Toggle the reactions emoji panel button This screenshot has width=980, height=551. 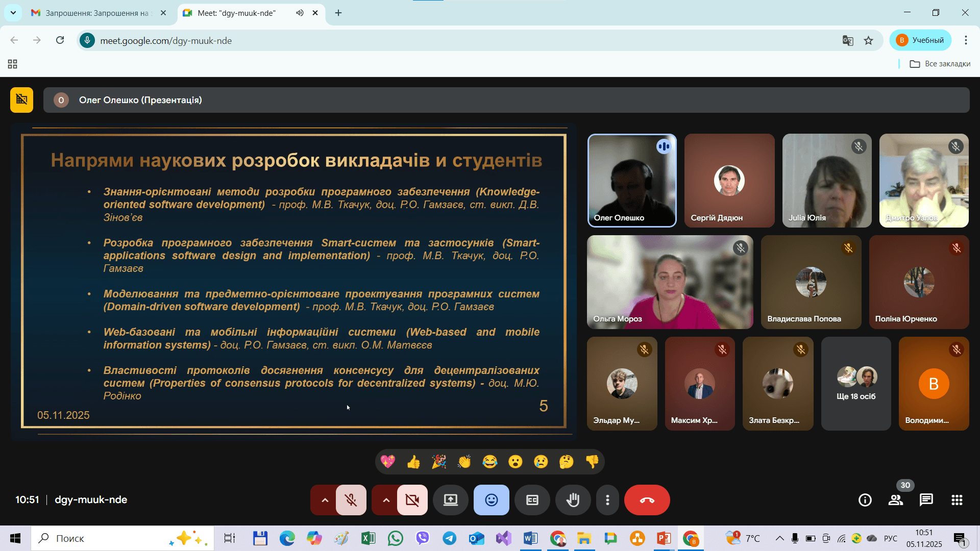492,500
